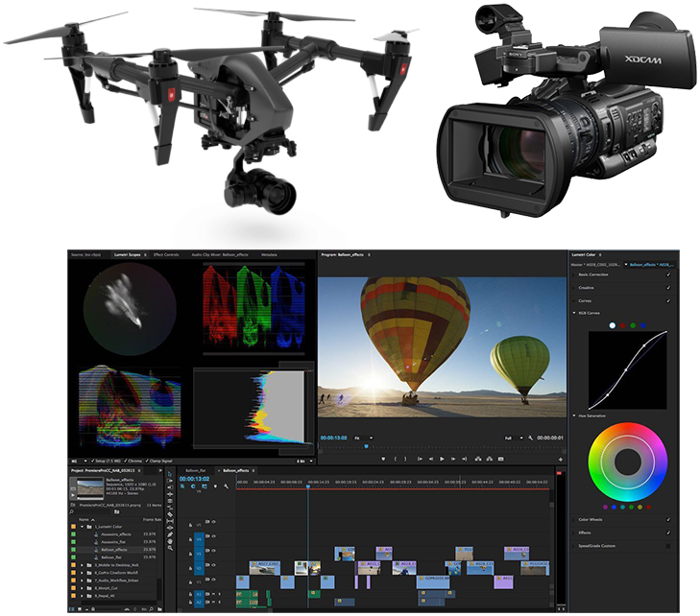Select the Balloon_effects timeline tab
The width and height of the screenshot is (700, 616).
tap(235, 470)
